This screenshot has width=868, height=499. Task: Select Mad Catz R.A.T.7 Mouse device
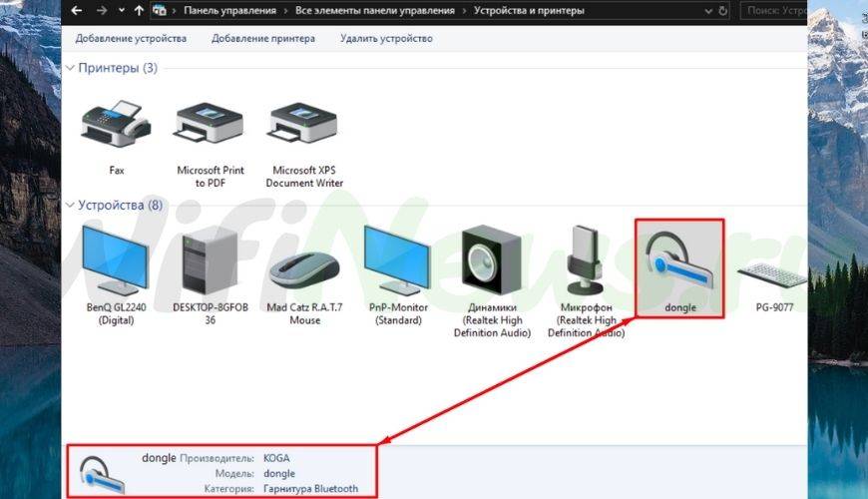[304, 264]
